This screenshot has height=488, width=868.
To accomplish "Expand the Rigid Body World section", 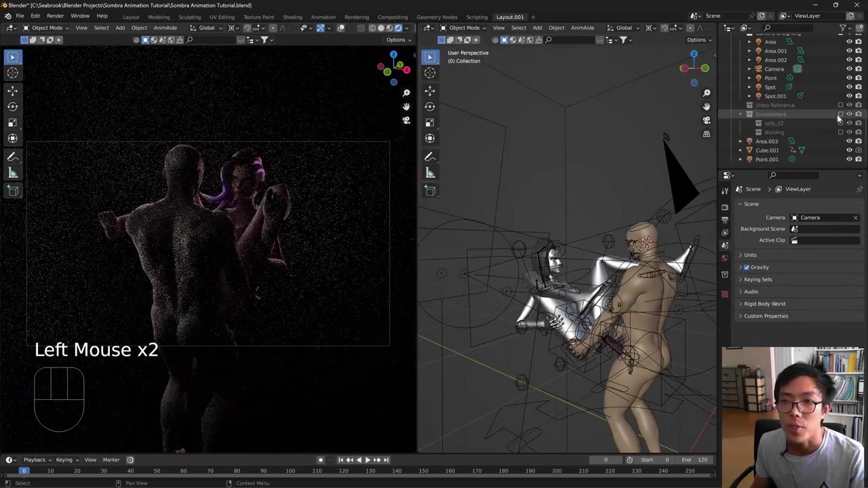I will (x=764, y=304).
